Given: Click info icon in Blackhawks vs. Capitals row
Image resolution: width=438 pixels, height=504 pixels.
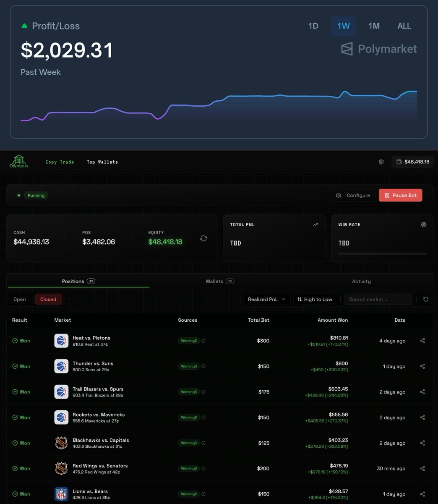Looking at the screenshot, I should tap(203, 443).
